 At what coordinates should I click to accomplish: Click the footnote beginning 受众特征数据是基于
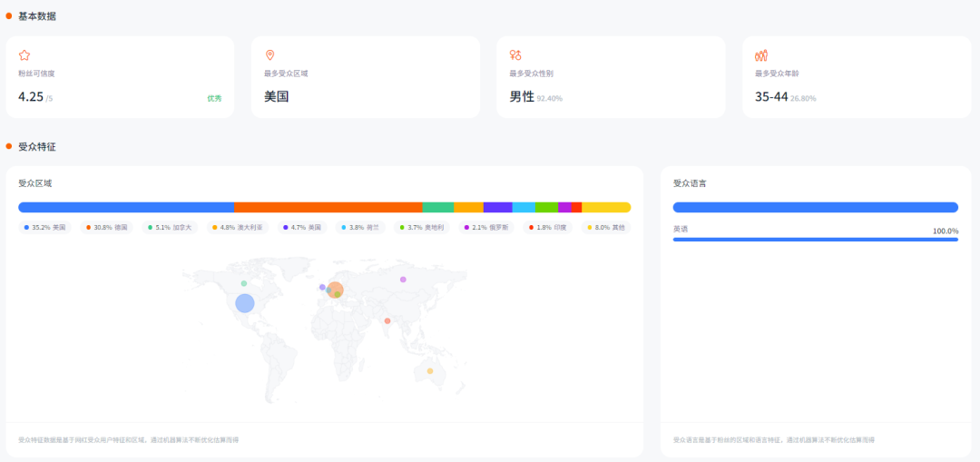coord(128,440)
